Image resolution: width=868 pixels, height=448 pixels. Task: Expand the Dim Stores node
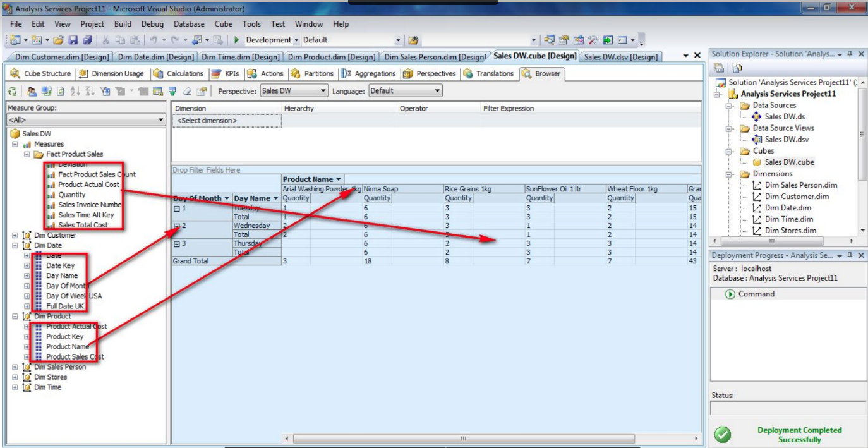pyautogui.click(x=15, y=377)
